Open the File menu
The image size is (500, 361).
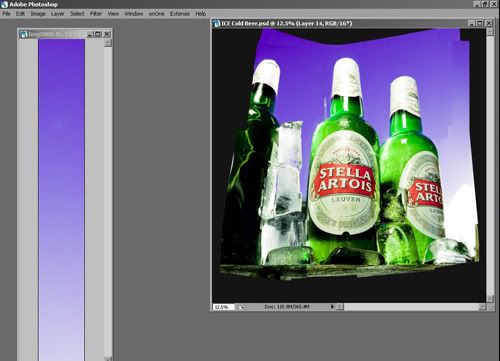point(6,14)
